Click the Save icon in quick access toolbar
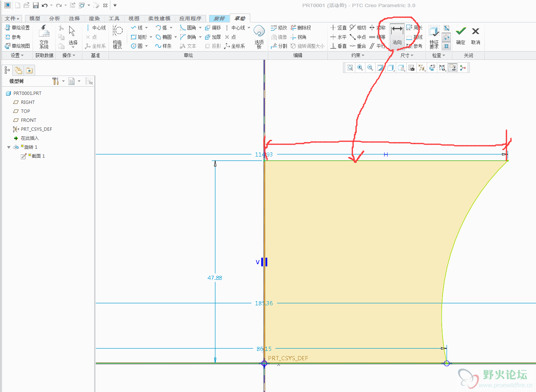 point(36,5)
